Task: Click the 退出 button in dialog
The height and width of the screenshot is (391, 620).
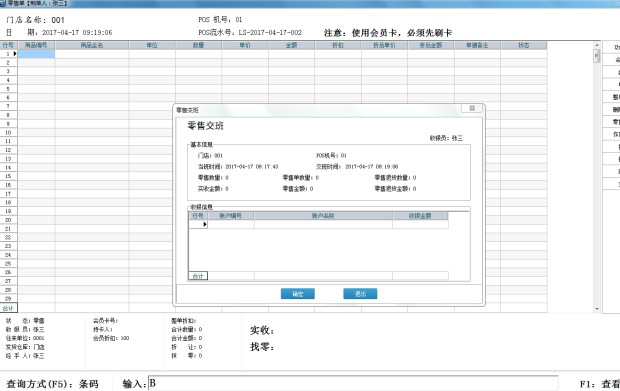Action: (x=360, y=294)
